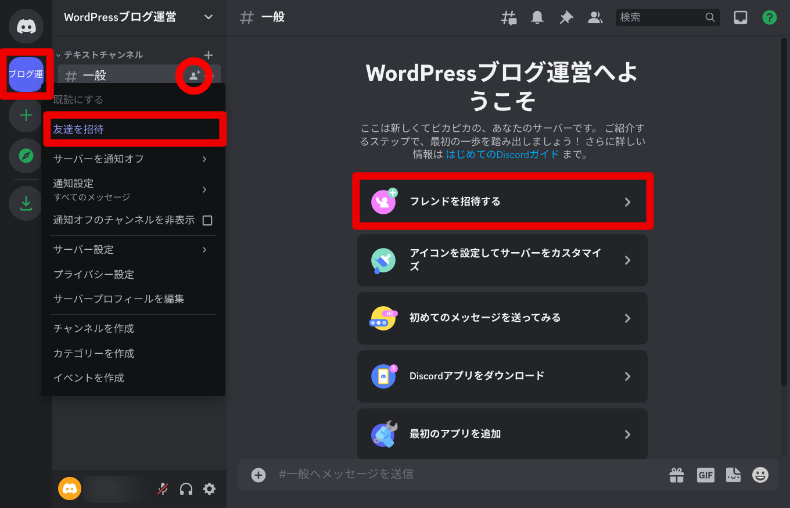This screenshot has width=790, height=508.
Task: Select サーバープロフィールを編集 menu item
Action: pos(133,299)
